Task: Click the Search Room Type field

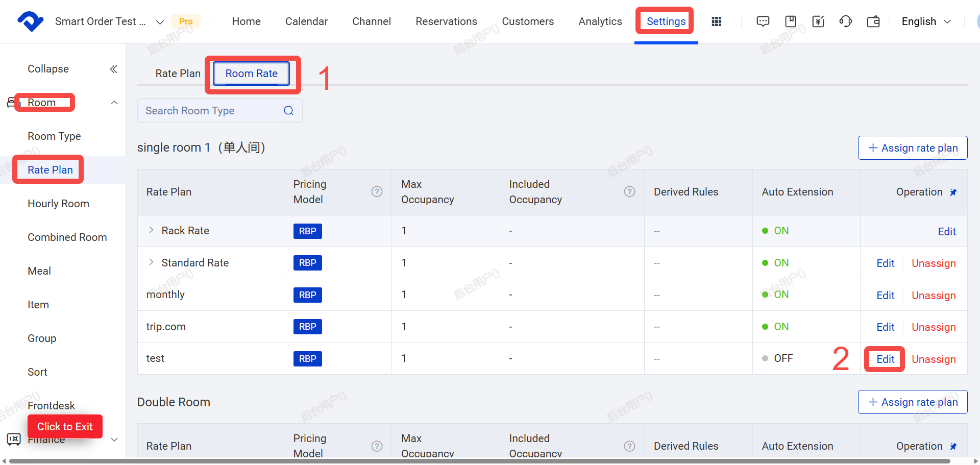Action: pos(219,111)
